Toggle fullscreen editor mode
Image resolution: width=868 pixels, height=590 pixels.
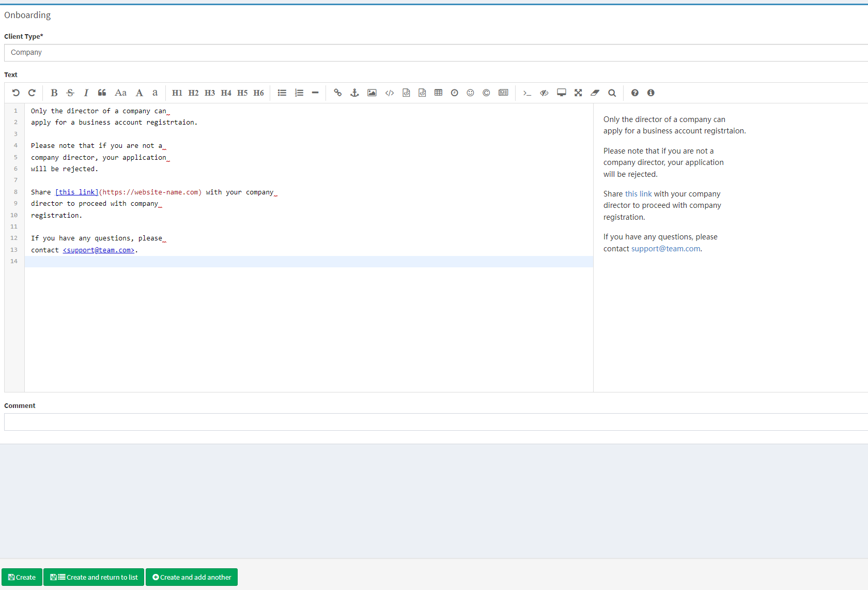[x=578, y=93]
